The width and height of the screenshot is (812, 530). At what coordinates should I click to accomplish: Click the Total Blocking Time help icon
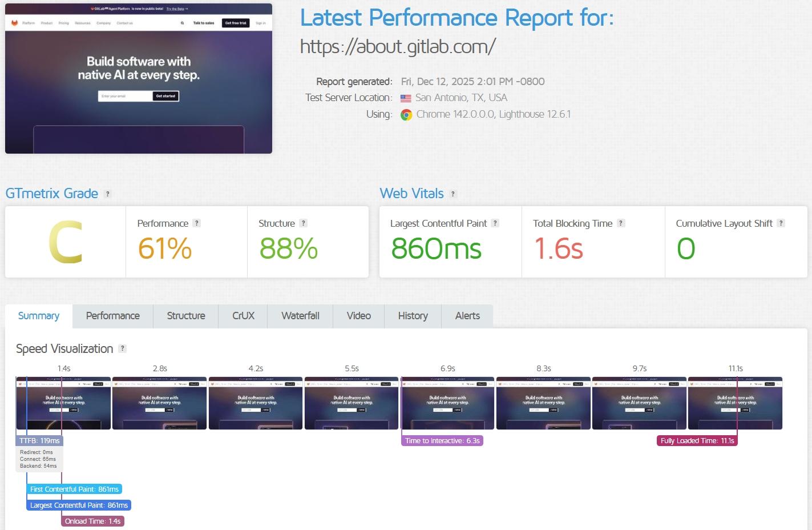click(621, 223)
